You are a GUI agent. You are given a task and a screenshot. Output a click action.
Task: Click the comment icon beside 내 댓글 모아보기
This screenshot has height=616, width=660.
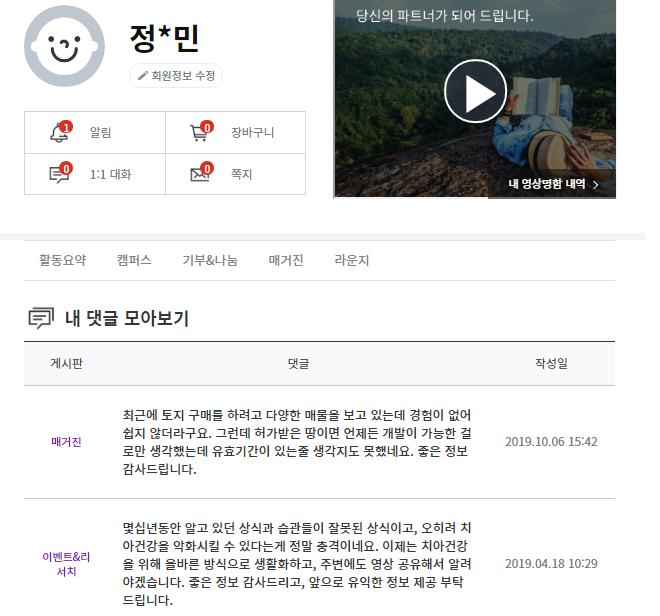tap(41, 318)
